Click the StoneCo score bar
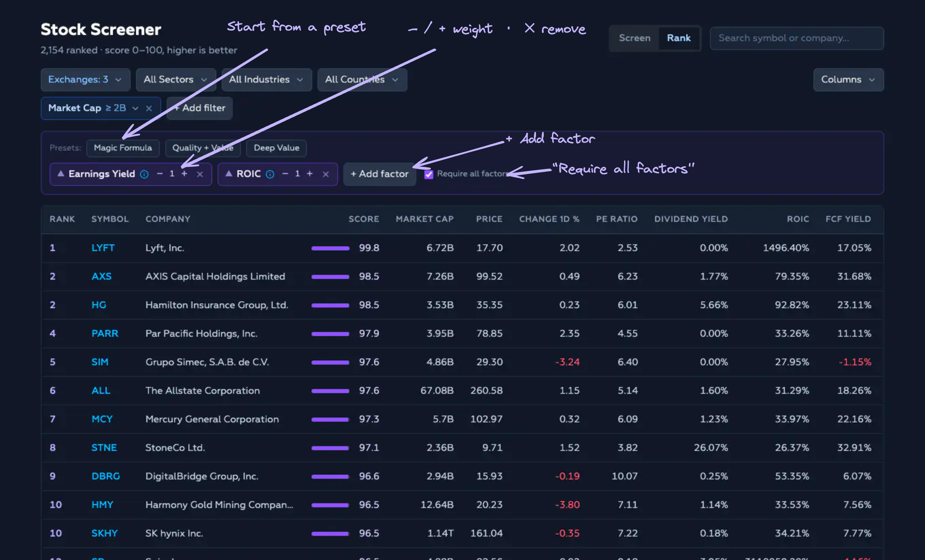 330,448
